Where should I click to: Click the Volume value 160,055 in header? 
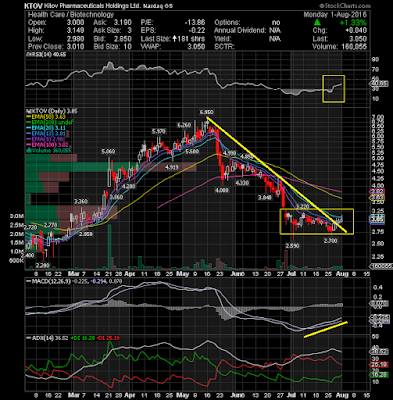pyautogui.click(x=353, y=47)
